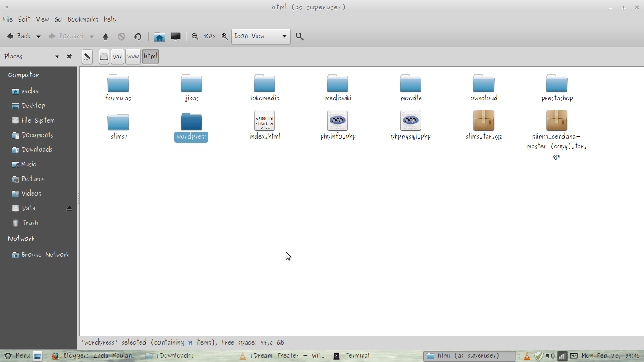
Task: Open the Computer location icon
Action: tap(175, 36)
